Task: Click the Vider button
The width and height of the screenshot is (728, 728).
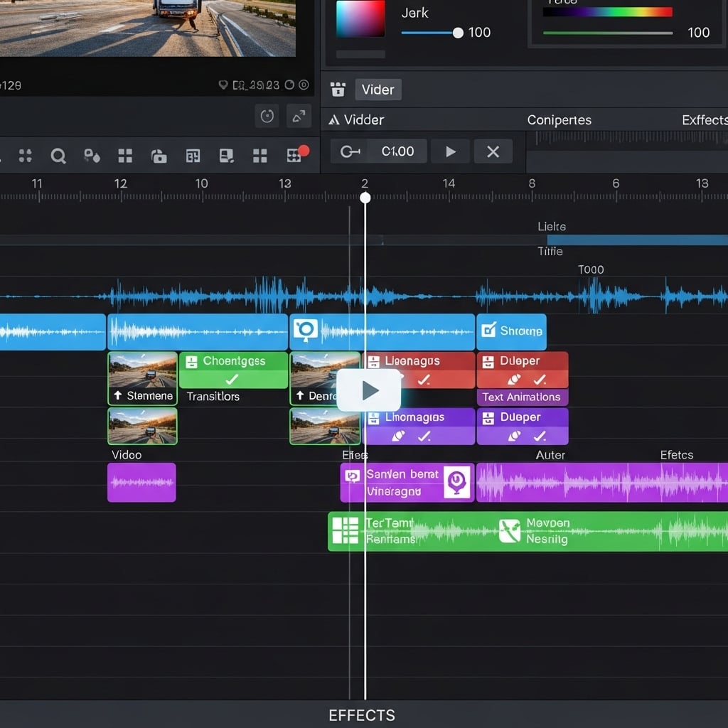Action: [x=378, y=90]
